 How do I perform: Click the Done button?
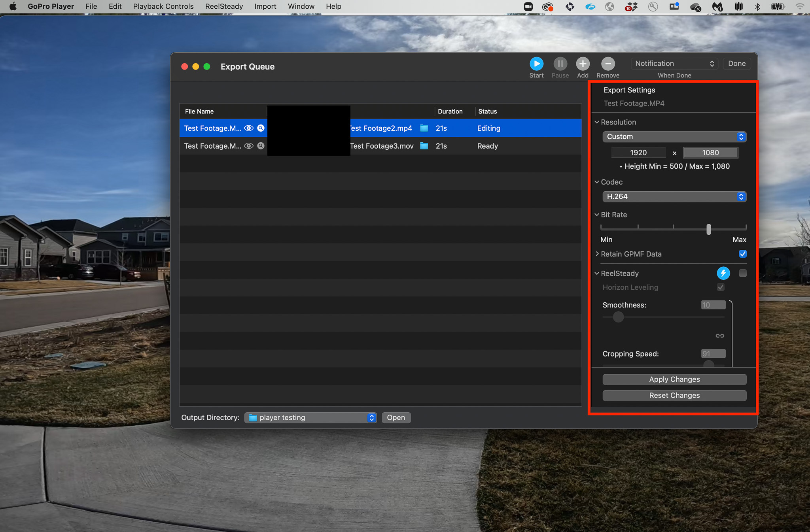tap(737, 64)
